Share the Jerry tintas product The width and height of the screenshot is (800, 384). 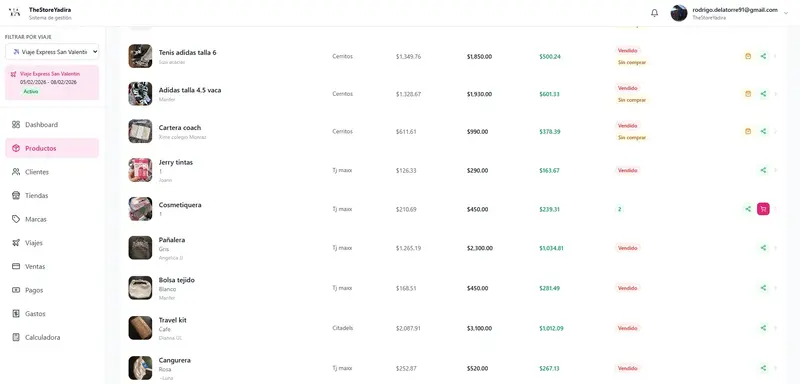[x=763, y=170]
